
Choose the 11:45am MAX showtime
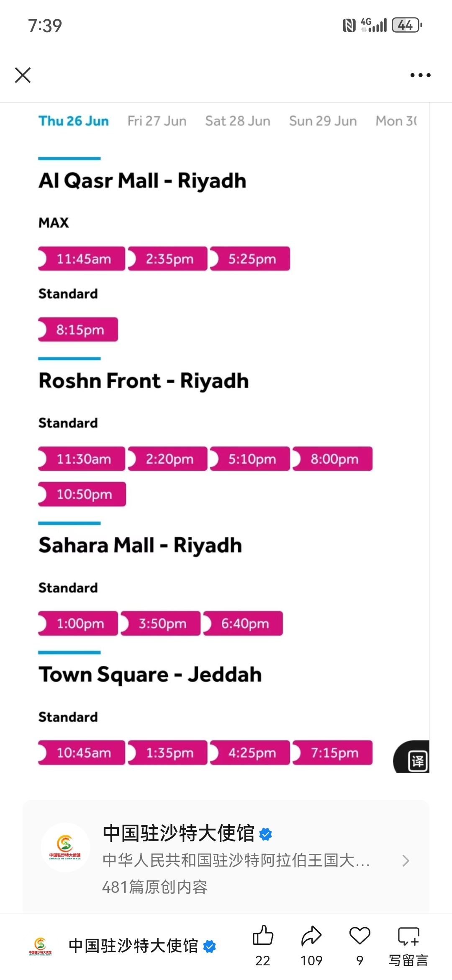[82, 259]
